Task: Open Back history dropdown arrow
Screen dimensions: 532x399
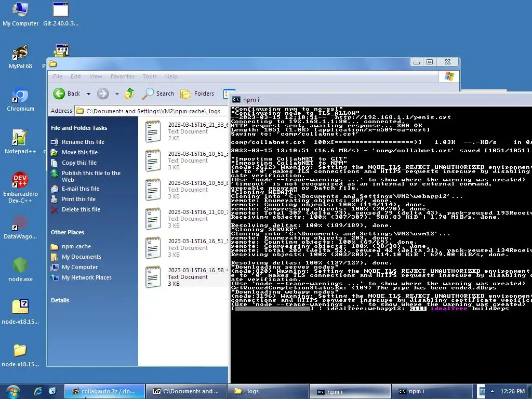Action: (88, 94)
